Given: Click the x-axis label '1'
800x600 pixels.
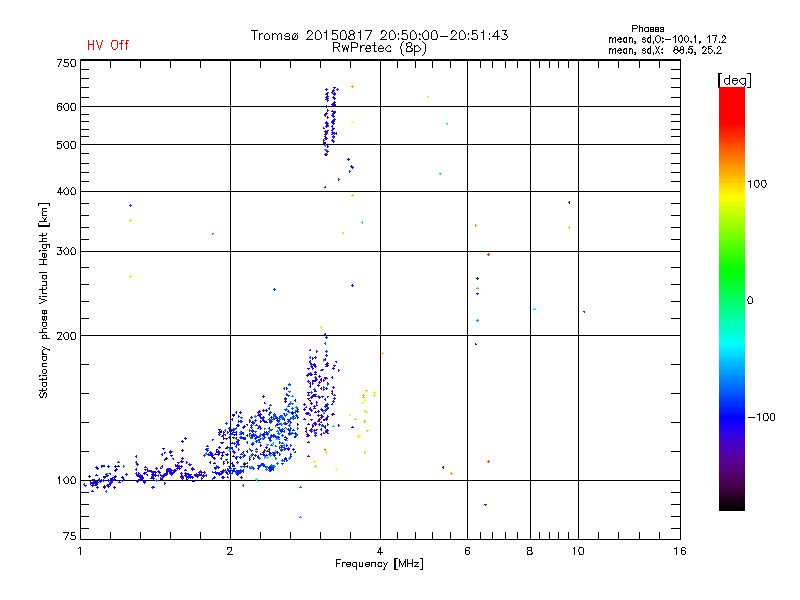Looking at the screenshot, I should [x=80, y=551].
